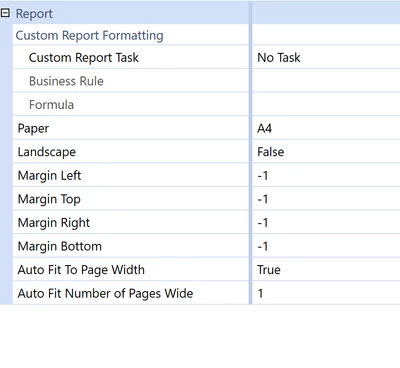Open Custom Report Task value No Task
The height and width of the screenshot is (368, 400).
[x=326, y=57]
